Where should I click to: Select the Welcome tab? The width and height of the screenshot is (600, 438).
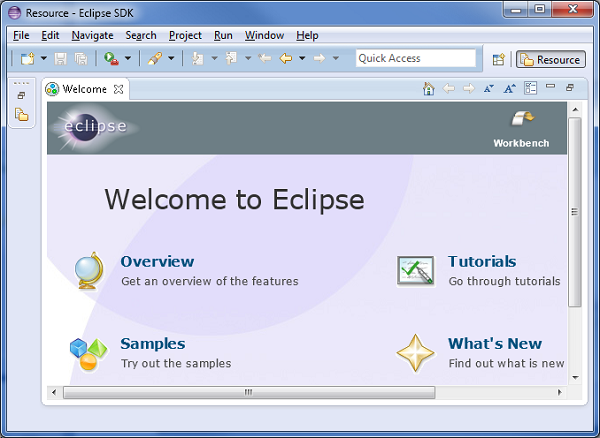point(85,89)
